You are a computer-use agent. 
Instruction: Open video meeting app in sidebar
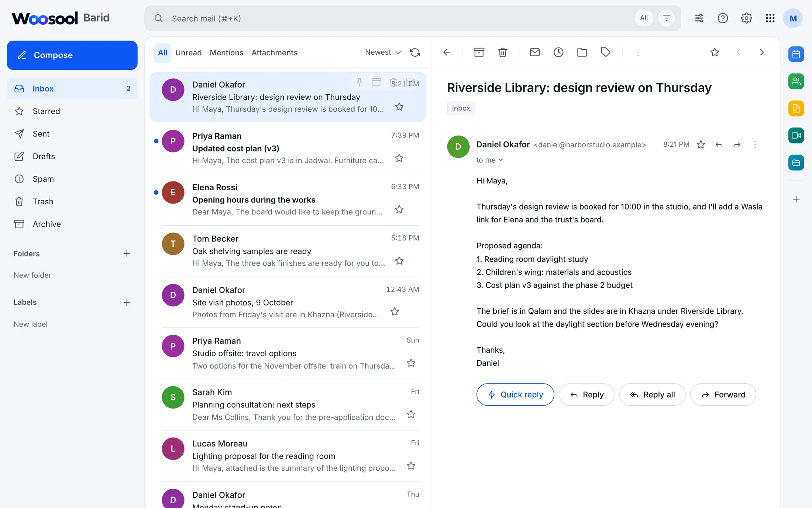coord(796,135)
